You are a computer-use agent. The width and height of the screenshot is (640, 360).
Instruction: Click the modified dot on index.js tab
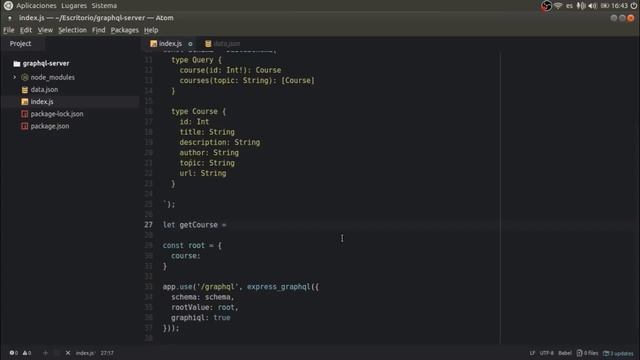[x=190, y=44]
